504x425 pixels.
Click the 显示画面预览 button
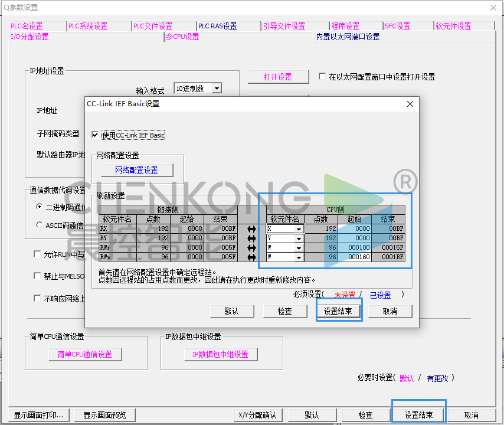pos(105,415)
